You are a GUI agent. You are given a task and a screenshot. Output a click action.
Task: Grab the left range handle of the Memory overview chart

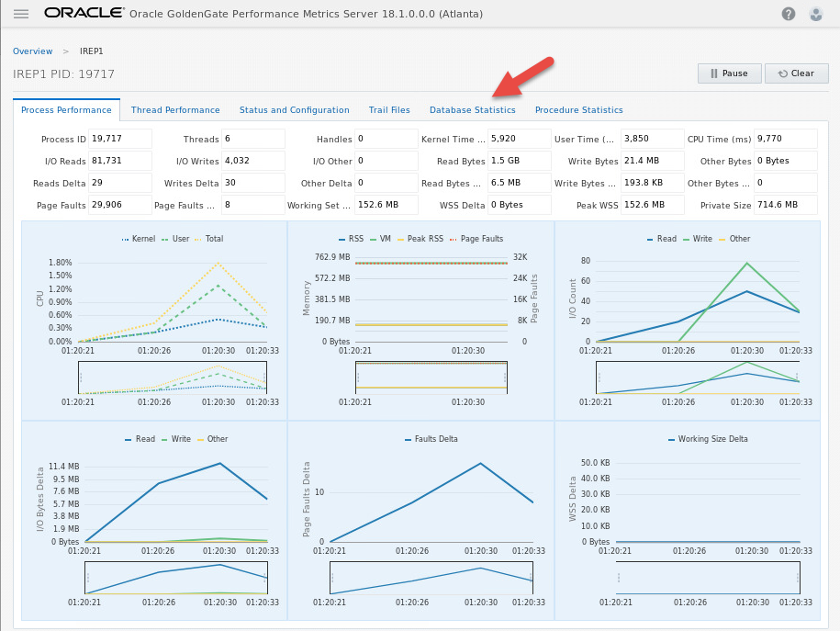coord(358,377)
